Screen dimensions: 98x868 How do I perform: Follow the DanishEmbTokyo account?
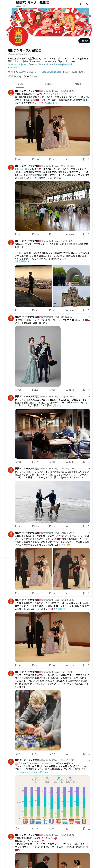point(84,41)
